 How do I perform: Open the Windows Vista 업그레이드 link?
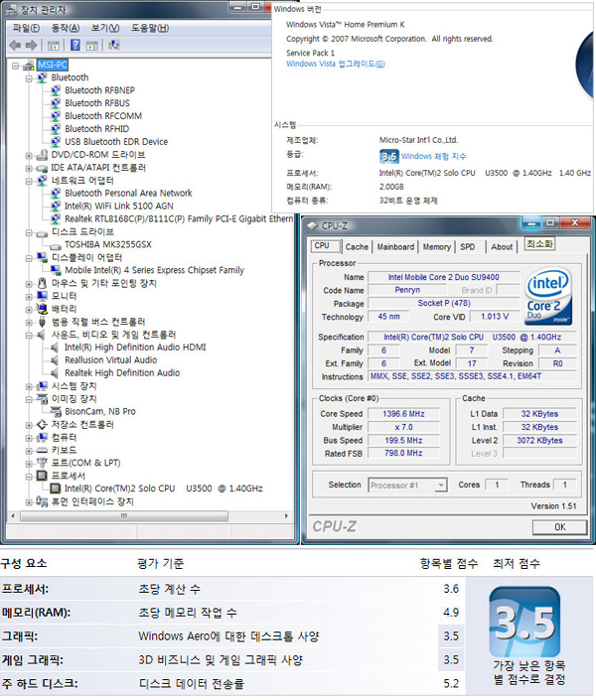[335, 64]
